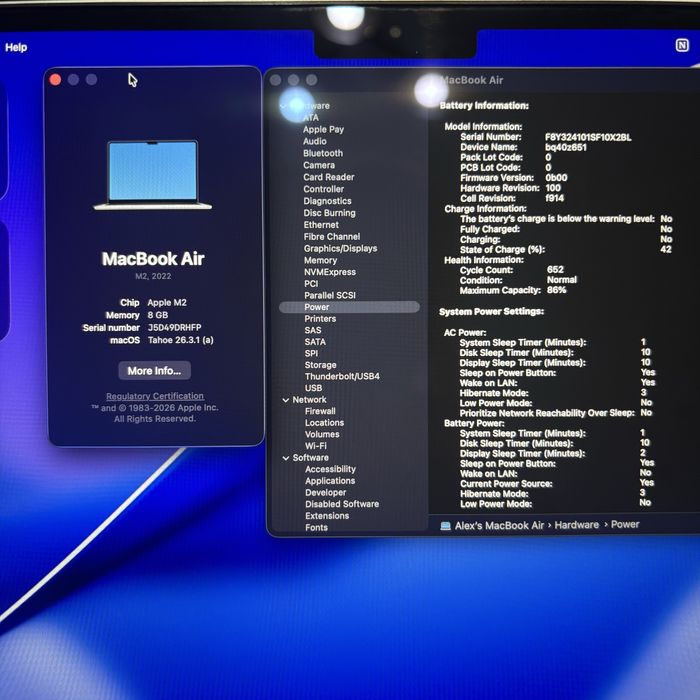
Task: Click the battery serial number F8Y324101SF10X2BL
Action: (588, 137)
